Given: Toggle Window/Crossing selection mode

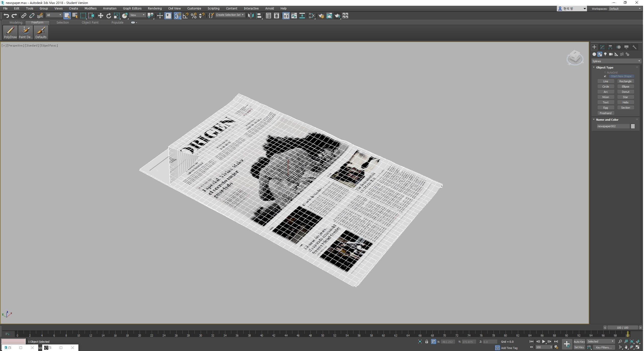Looking at the screenshot, I should click(91, 16).
